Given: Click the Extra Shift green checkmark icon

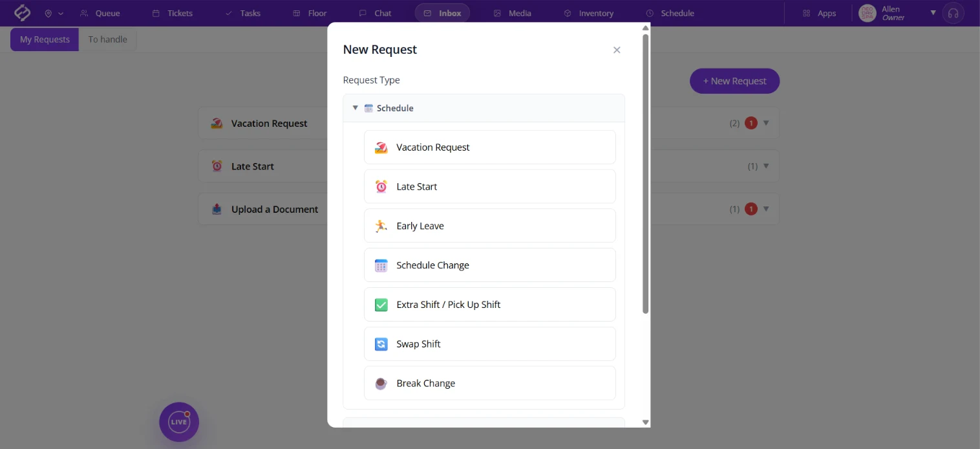Looking at the screenshot, I should pos(381,305).
